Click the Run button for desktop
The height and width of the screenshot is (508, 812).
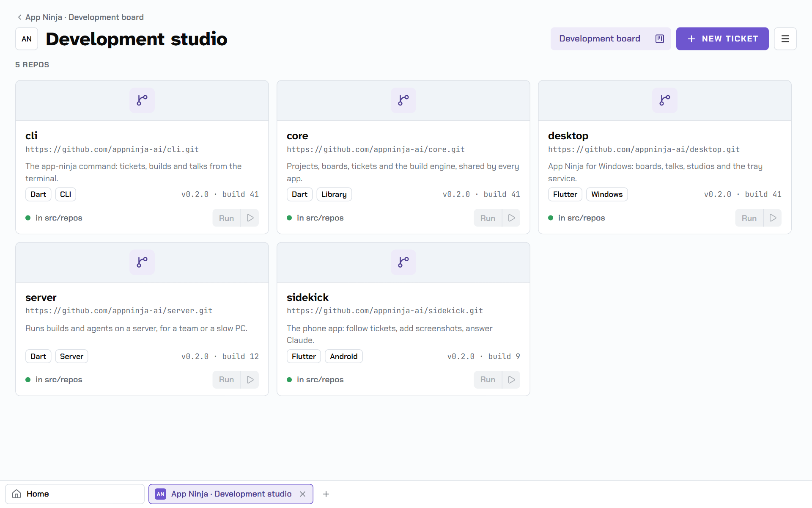click(x=749, y=218)
